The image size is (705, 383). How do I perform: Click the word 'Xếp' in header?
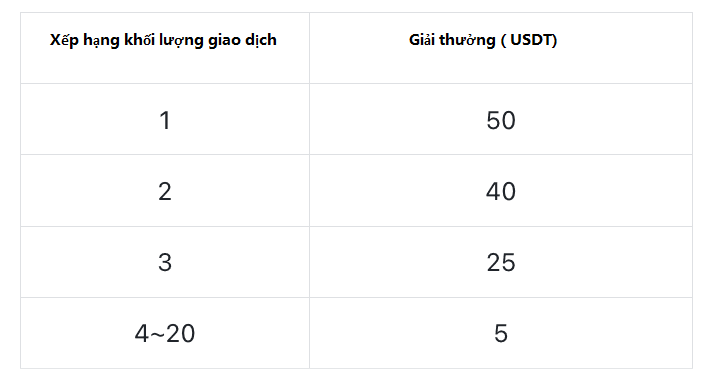coord(64,40)
